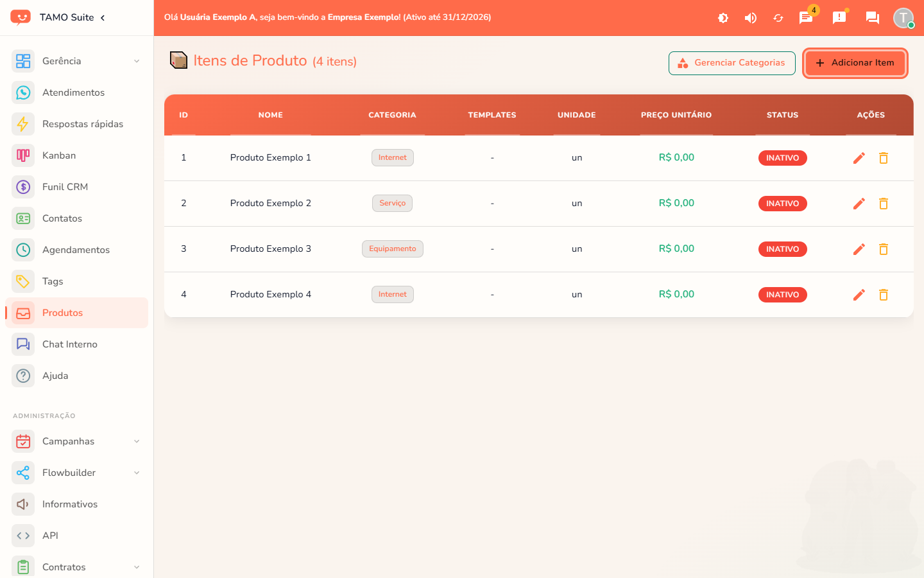Open the alert announcements icon
The width and height of the screenshot is (924, 578).
point(839,18)
